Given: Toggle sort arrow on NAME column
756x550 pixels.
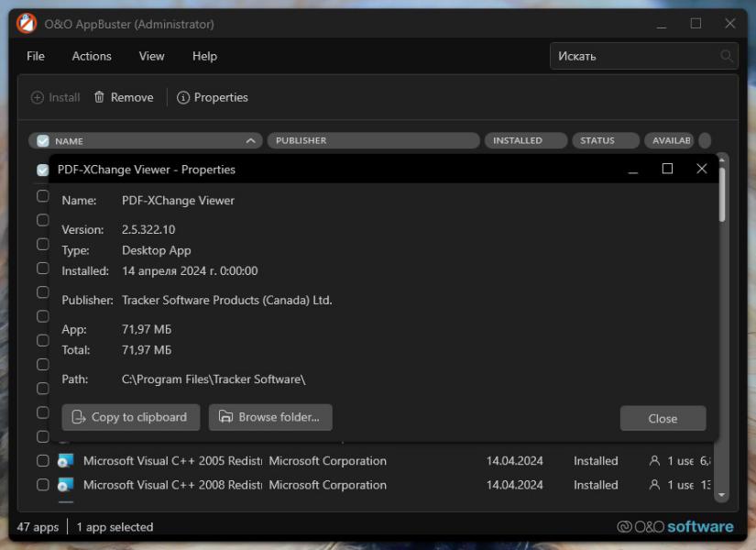Looking at the screenshot, I should pos(251,141).
